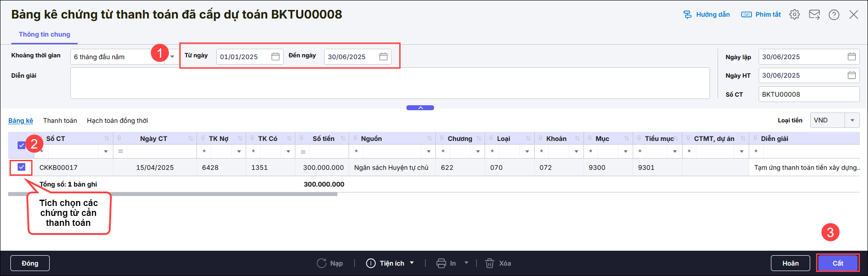Image resolution: width=868 pixels, height=276 pixels.
Task: Expand the Loại tiền VND dropdown
Action: point(852,120)
